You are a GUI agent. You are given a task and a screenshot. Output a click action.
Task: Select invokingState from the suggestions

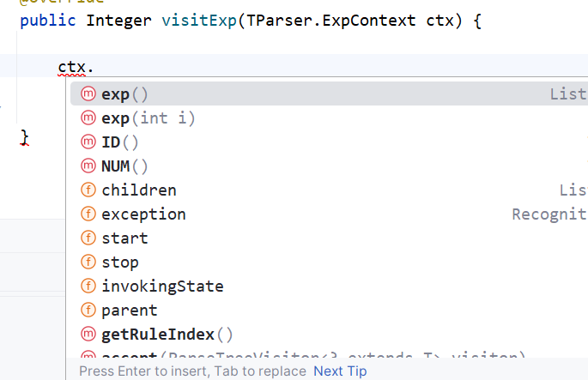(329, 286)
